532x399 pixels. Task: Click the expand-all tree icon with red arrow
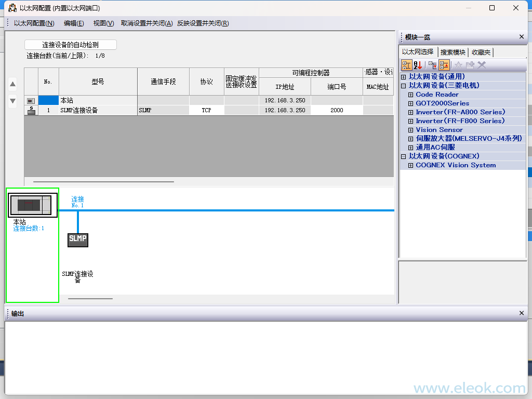[x=432, y=65]
